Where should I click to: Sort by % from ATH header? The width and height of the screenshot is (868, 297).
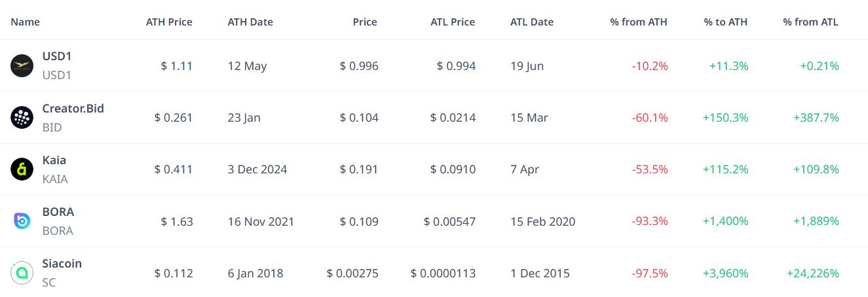639,22
